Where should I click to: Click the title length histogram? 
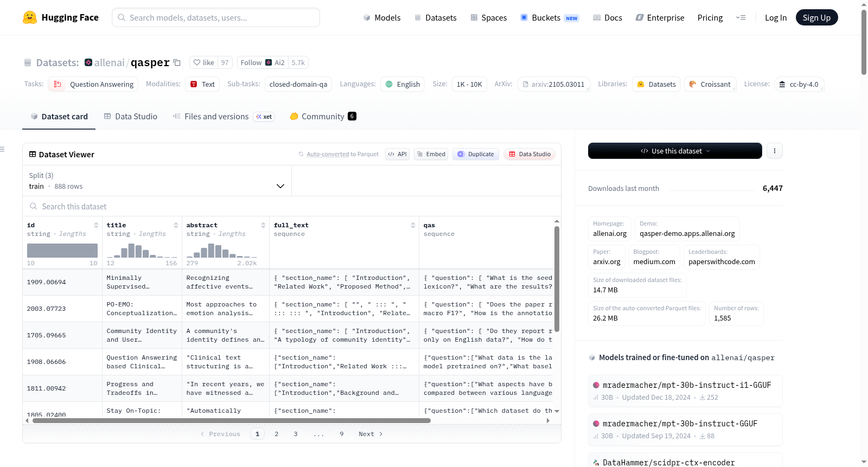pos(142,251)
